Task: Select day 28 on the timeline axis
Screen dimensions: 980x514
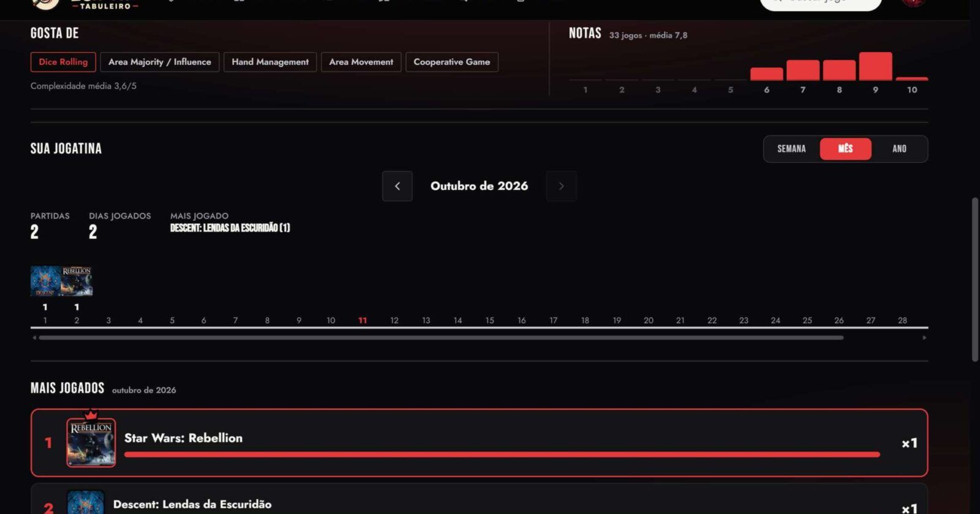Action: (902, 320)
